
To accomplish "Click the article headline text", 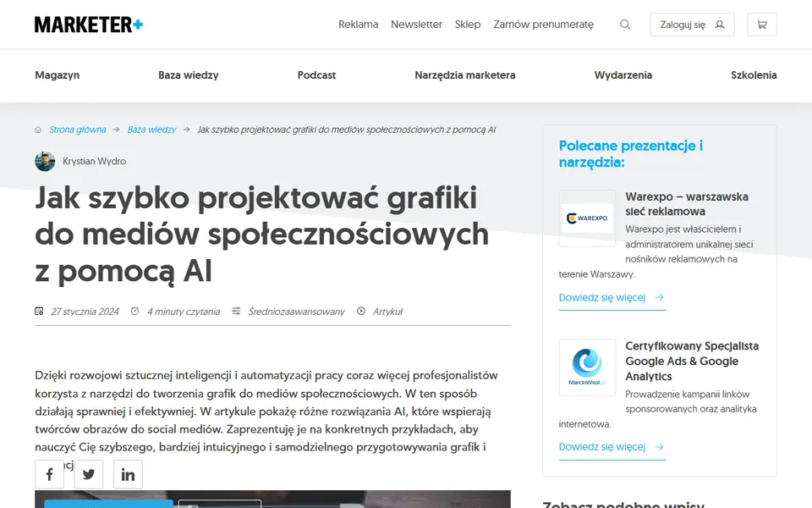I will pos(261,235).
